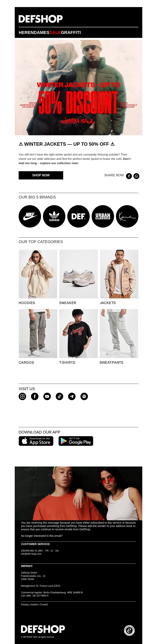The image size is (157, 644).
Task: Open the TikTok social icon
Action: 59,396
